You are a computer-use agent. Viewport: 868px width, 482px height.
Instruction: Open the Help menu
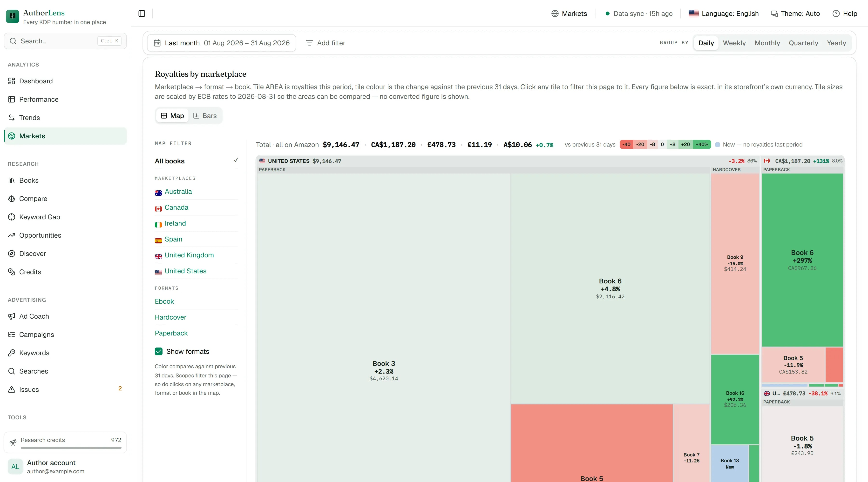[845, 13]
